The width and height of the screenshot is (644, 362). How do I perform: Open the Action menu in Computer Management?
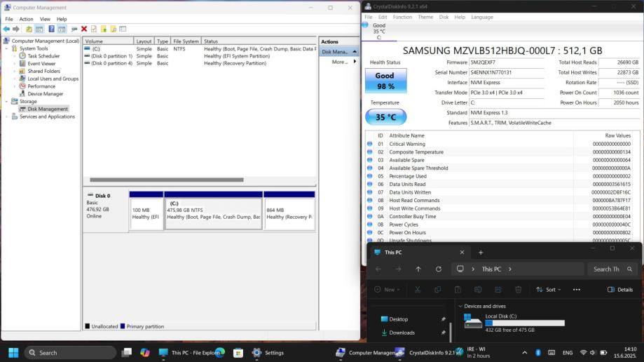point(26,19)
